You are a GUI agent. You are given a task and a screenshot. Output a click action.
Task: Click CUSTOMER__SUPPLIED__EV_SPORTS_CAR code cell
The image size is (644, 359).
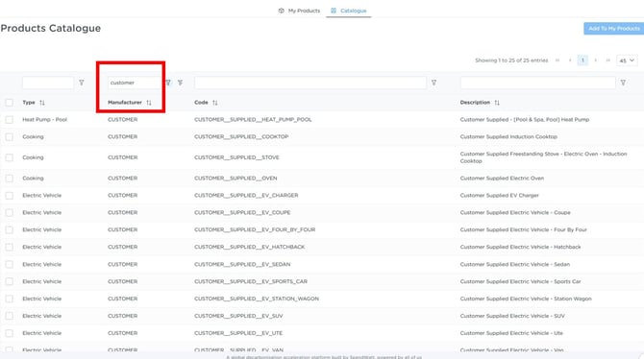coord(251,281)
